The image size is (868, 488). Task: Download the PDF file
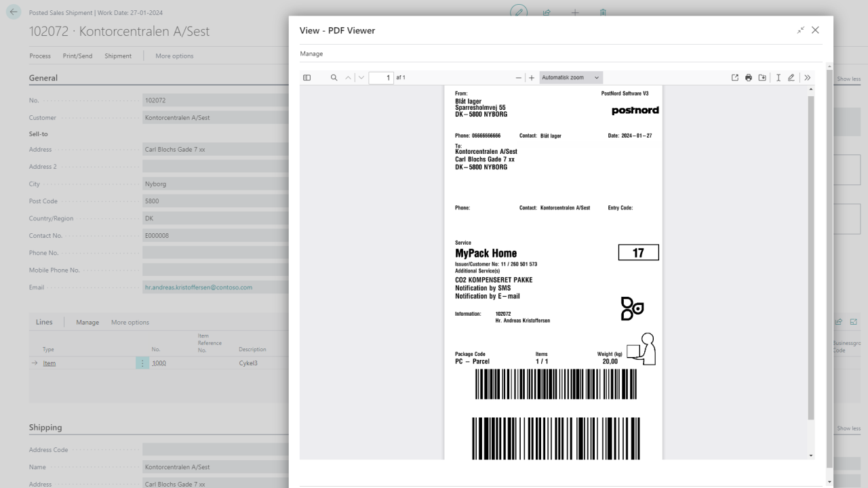762,78
